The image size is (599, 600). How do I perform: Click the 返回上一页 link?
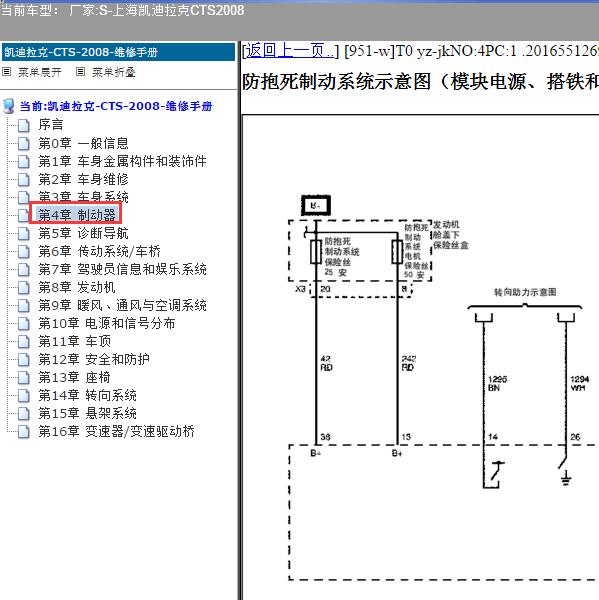click(x=289, y=51)
